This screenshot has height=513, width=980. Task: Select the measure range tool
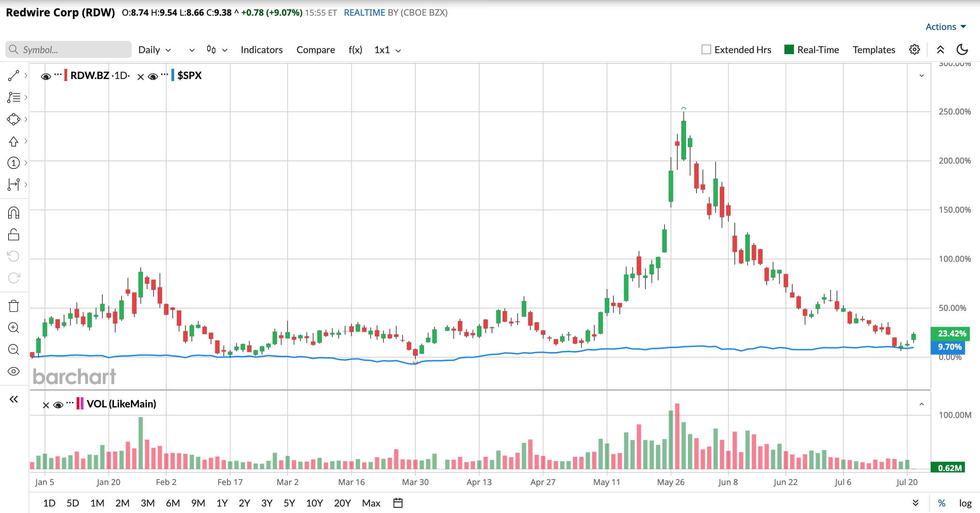(x=13, y=184)
